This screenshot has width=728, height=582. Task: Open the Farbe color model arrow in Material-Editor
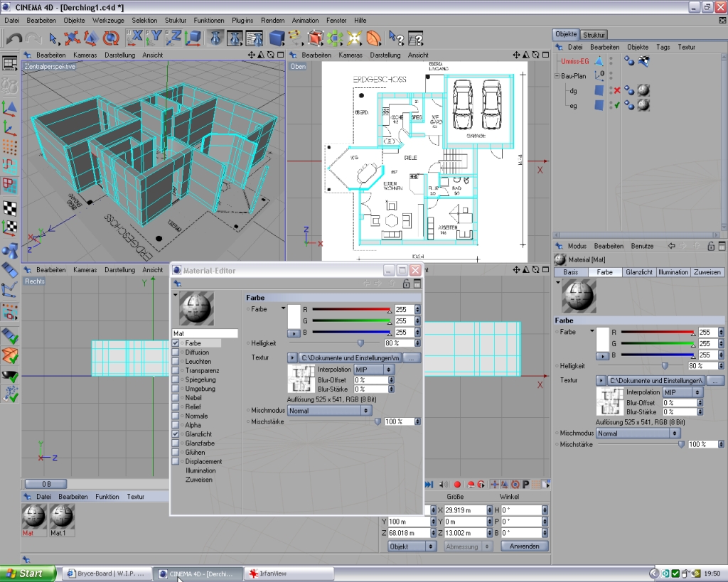click(283, 308)
